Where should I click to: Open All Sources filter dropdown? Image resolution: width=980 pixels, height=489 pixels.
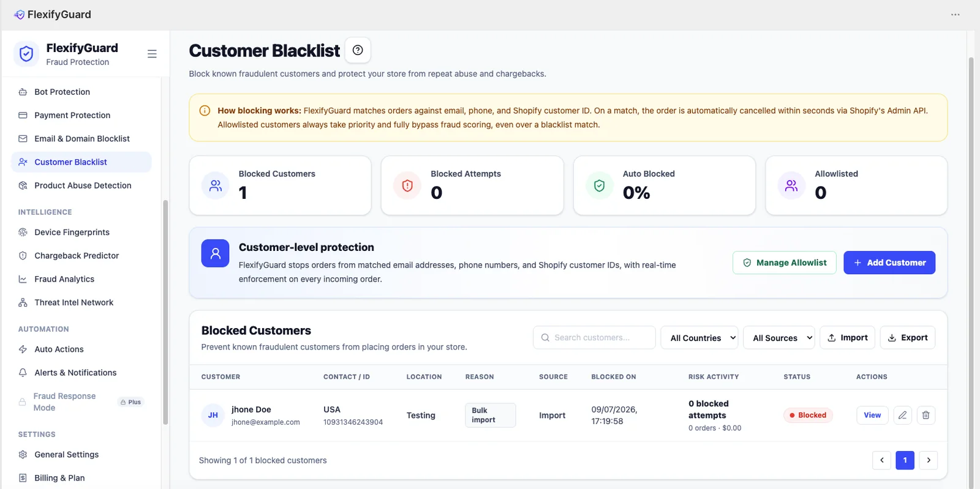(779, 338)
